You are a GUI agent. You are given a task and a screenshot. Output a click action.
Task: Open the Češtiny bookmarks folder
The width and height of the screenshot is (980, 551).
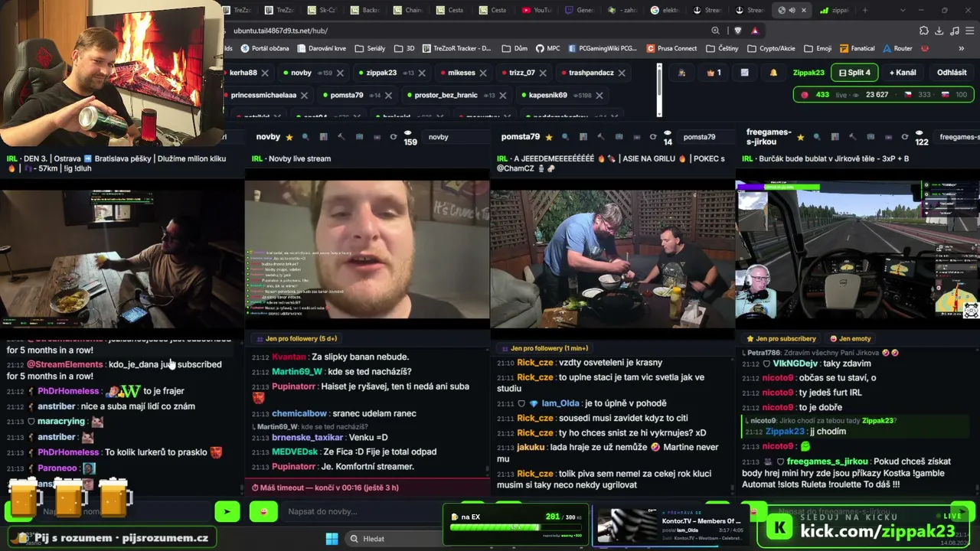(x=722, y=48)
